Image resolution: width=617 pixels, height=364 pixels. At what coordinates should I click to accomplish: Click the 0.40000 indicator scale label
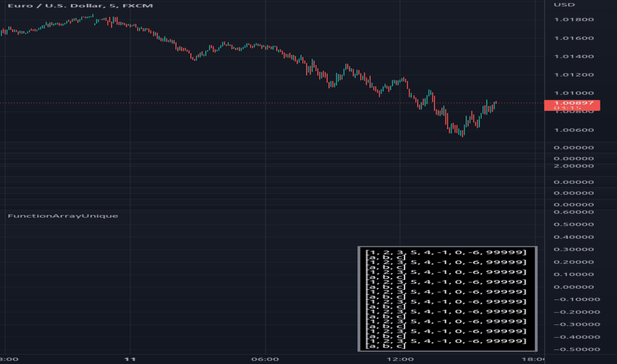[x=574, y=238]
